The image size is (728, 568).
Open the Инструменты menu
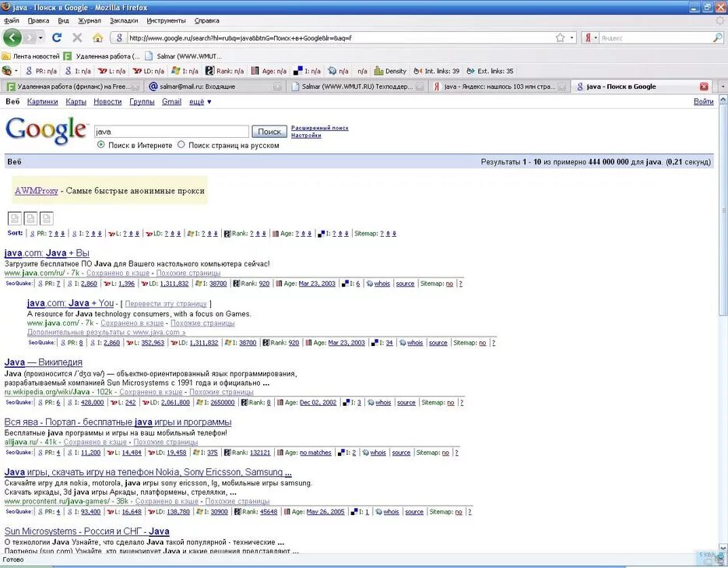point(166,20)
